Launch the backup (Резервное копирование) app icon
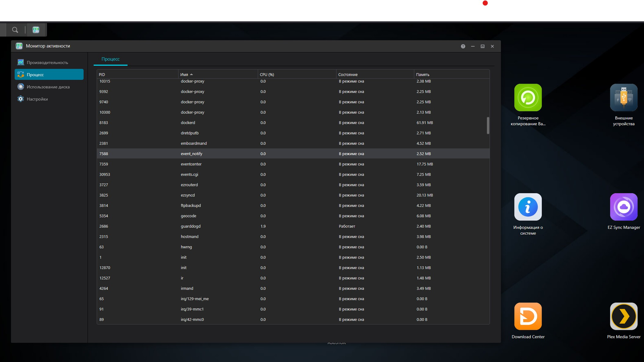The width and height of the screenshot is (644, 362). 528,98
